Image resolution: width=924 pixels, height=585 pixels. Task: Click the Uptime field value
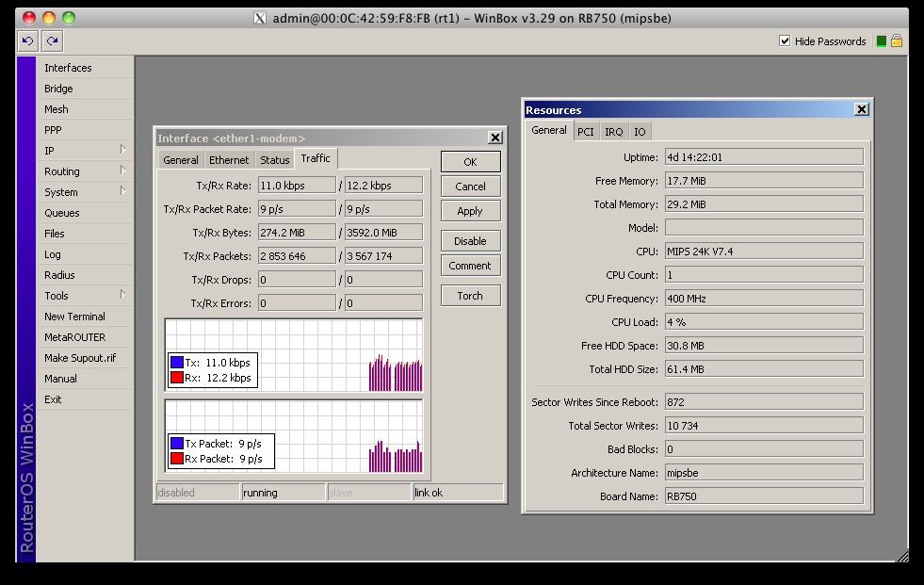[764, 156]
